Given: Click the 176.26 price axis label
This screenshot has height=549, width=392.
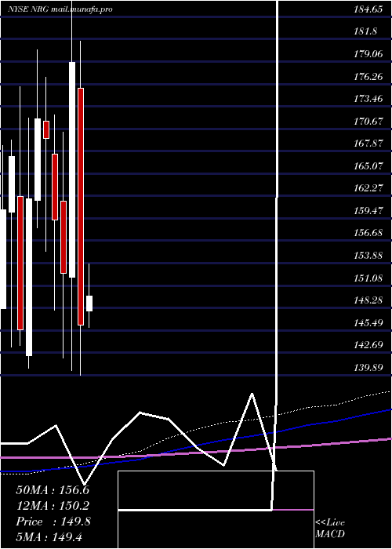Looking at the screenshot, I should [x=368, y=76].
